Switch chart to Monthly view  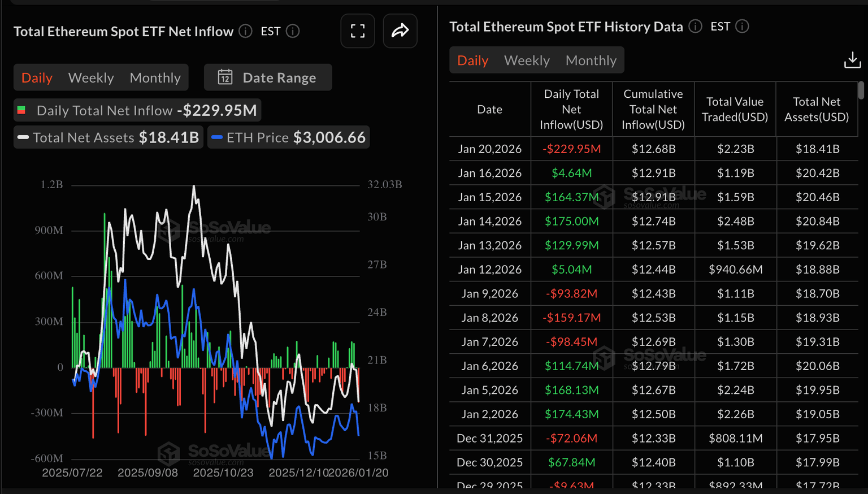tap(155, 77)
